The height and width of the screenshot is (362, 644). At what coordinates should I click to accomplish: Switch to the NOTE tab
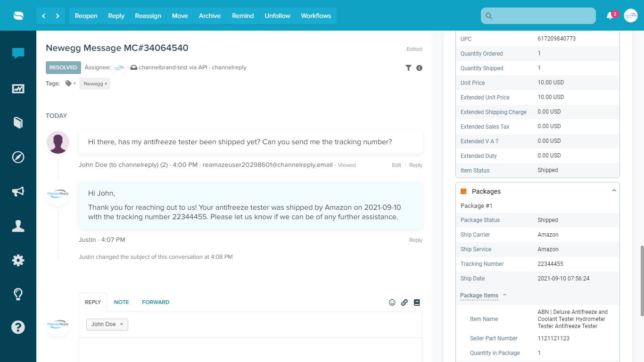pyautogui.click(x=121, y=302)
